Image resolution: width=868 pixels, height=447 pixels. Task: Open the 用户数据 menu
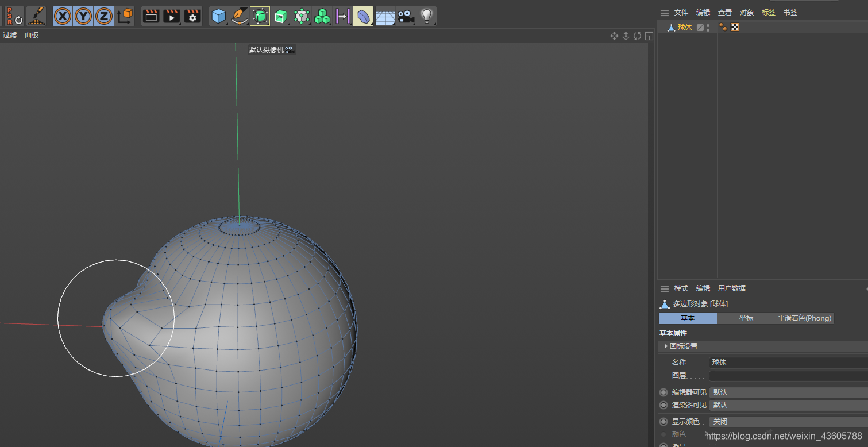pyautogui.click(x=732, y=288)
